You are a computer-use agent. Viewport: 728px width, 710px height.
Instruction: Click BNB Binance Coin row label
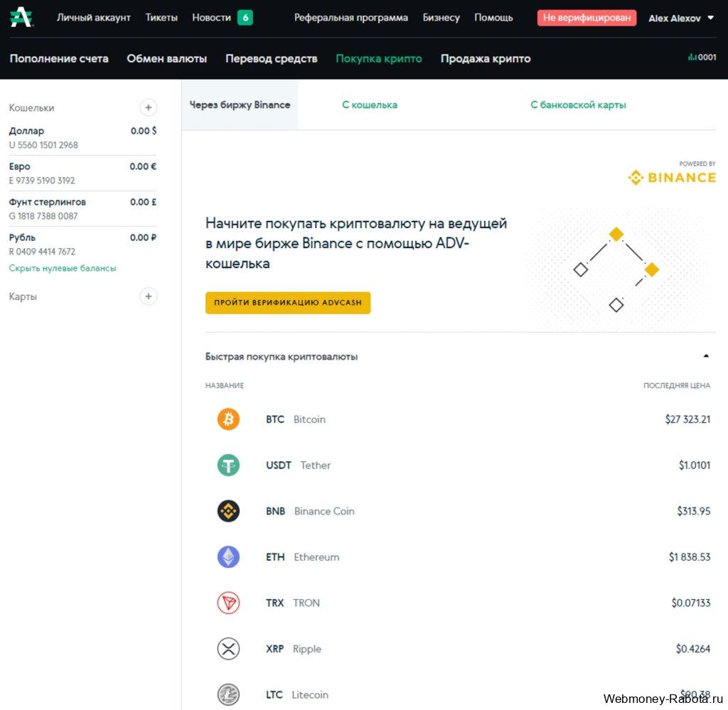click(x=310, y=511)
